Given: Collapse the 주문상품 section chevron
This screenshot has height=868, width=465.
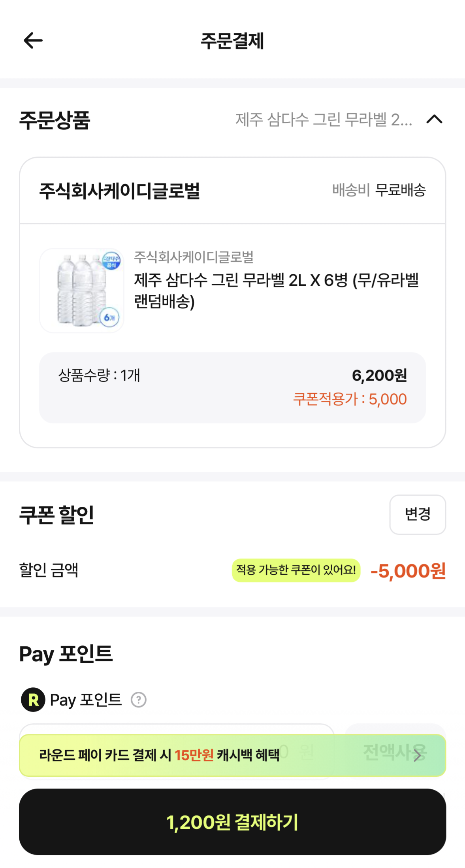Looking at the screenshot, I should (x=434, y=119).
